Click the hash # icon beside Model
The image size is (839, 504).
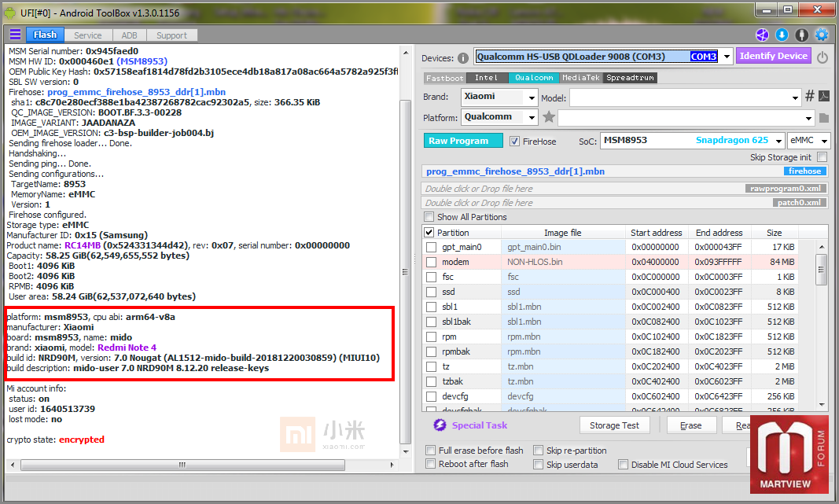(810, 96)
